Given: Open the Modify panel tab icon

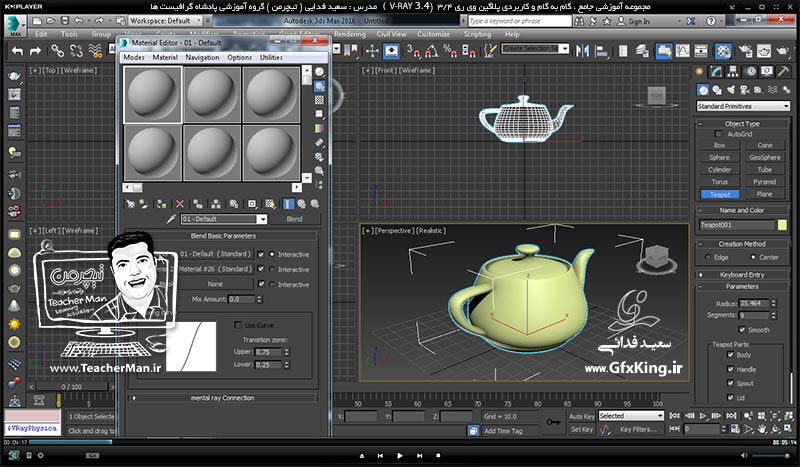Looking at the screenshot, I should point(716,71).
